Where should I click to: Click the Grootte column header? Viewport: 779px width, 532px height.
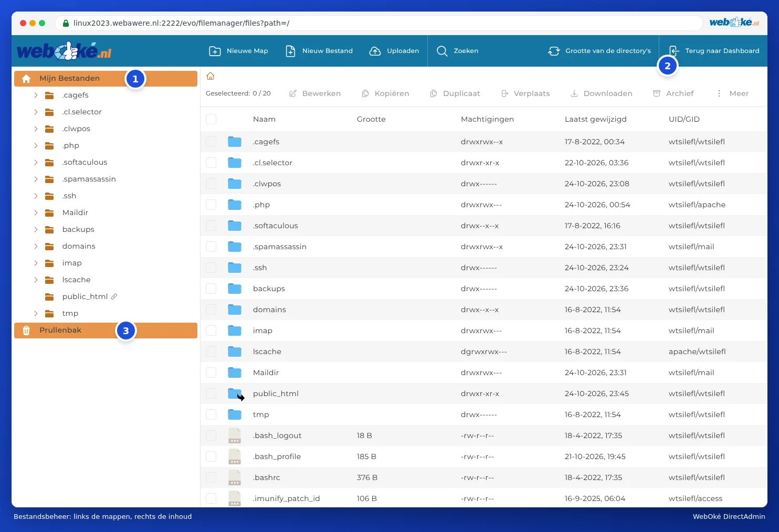pyautogui.click(x=371, y=119)
